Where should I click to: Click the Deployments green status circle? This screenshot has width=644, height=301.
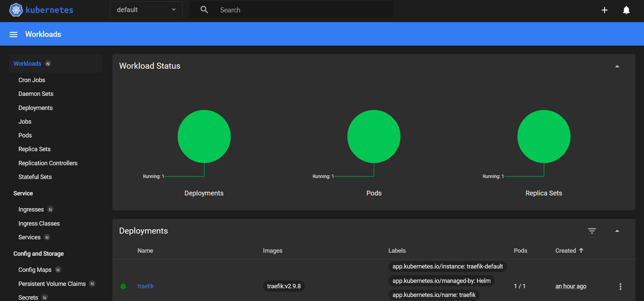pos(204,136)
